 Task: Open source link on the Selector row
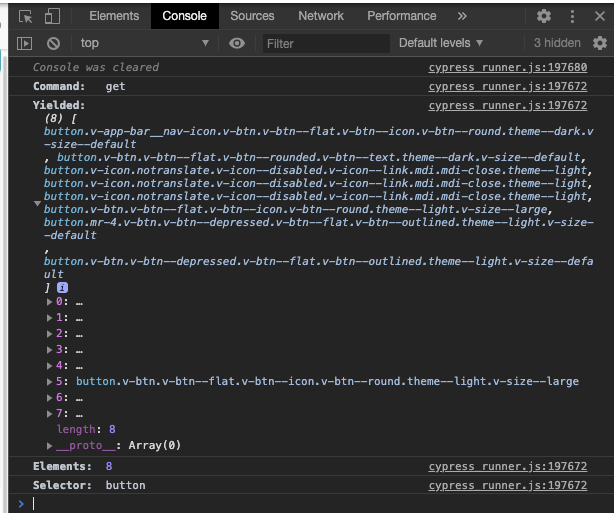point(507,486)
